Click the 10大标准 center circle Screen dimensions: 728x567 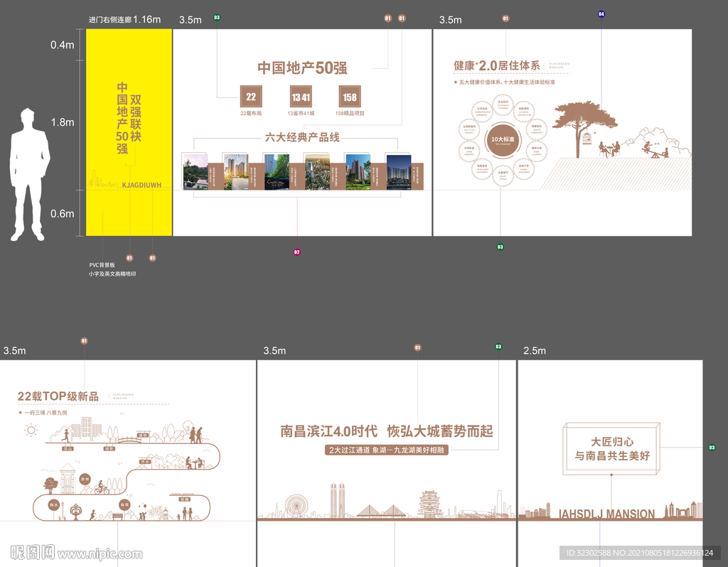[x=502, y=139]
